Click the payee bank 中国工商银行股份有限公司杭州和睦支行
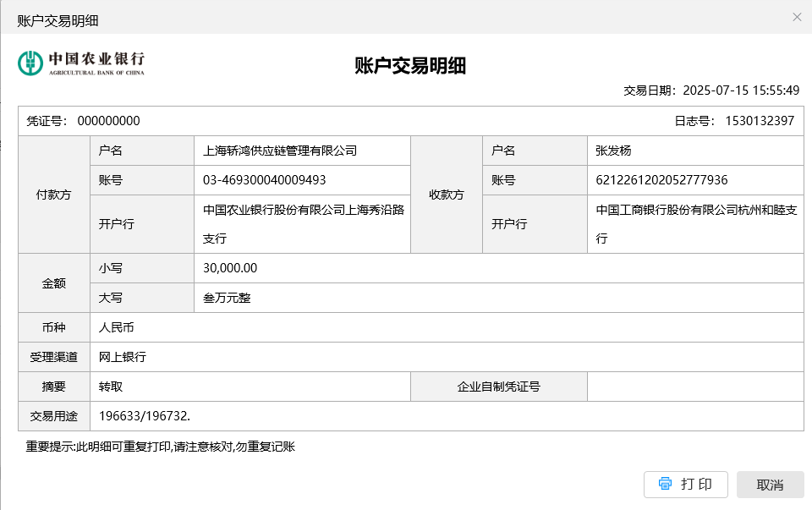The width and height of the screenshot is (812, 510). (696, 224)
